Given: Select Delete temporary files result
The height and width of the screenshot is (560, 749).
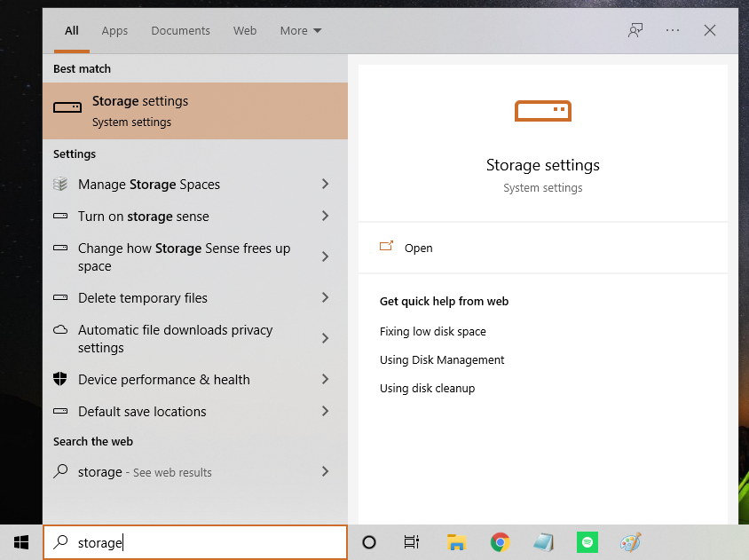Looking at the screenshot, I should [x=195, y=298].
